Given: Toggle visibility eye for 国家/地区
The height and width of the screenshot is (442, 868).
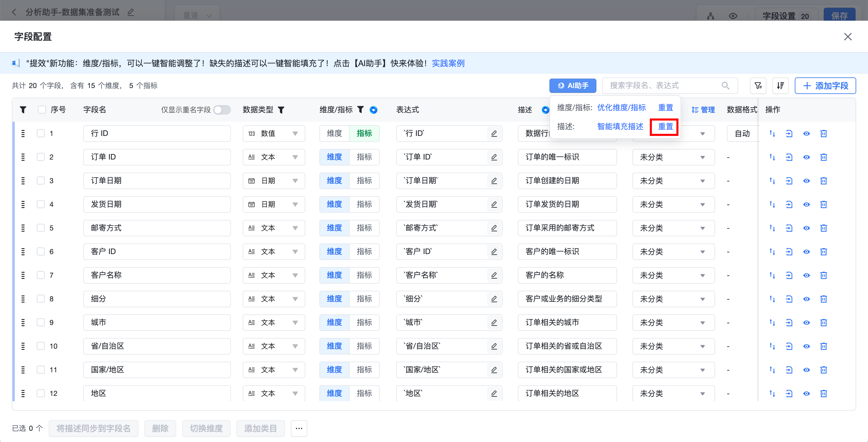Looking at the screenshot, I should tap(806, 370).
